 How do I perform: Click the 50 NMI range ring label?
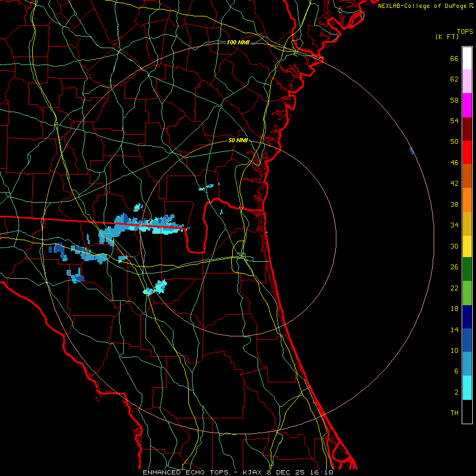[239, 140]
